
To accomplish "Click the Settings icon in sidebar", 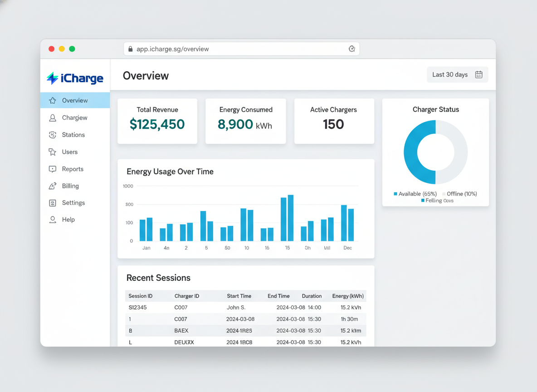I will tap(53, 203).
